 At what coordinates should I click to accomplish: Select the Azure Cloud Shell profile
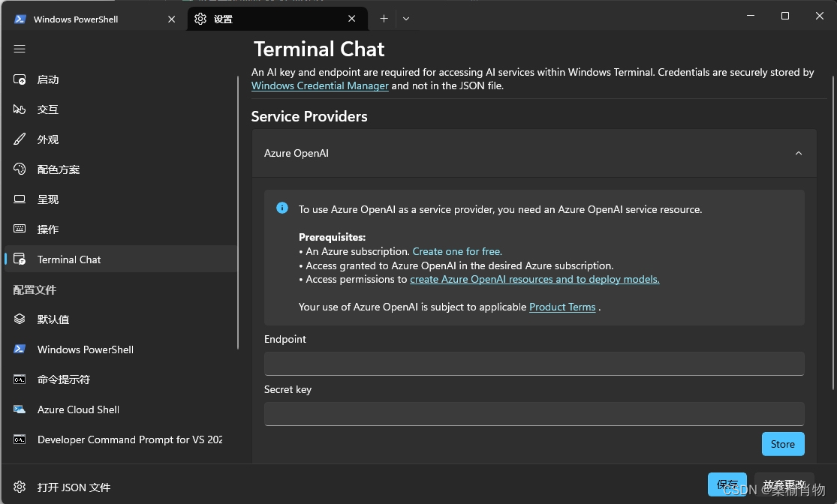tap(78, 409)
